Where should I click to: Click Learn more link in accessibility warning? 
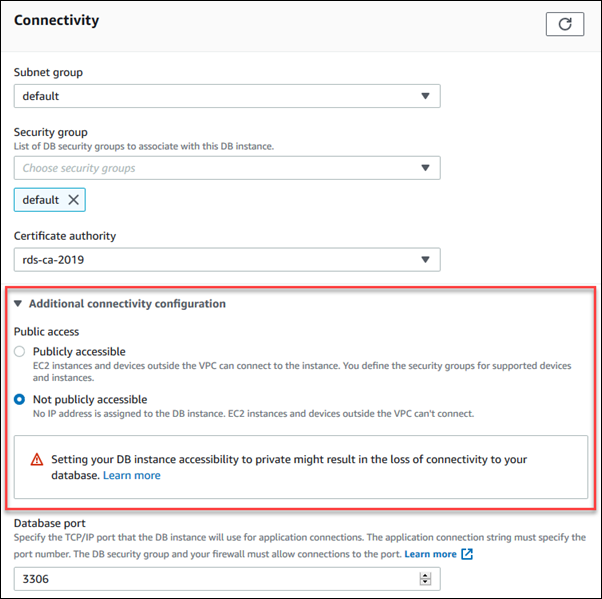point(131,475)
